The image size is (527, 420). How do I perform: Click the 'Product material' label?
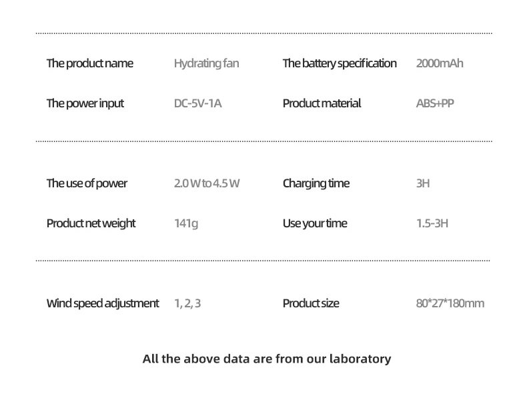(322, 103)
